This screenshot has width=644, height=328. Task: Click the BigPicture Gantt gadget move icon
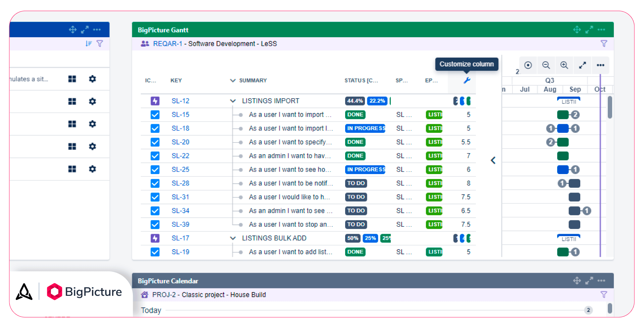point(577,30)
